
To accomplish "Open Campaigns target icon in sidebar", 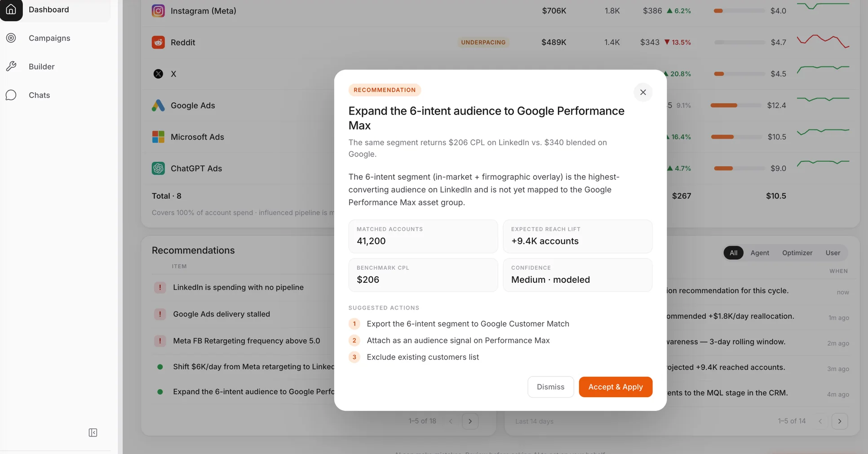I will coord(11,38).
